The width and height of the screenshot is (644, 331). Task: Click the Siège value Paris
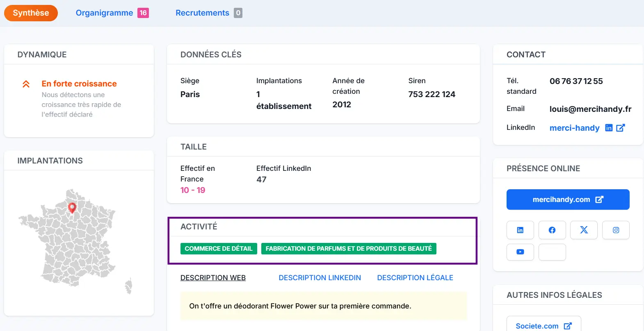point(190,94)
